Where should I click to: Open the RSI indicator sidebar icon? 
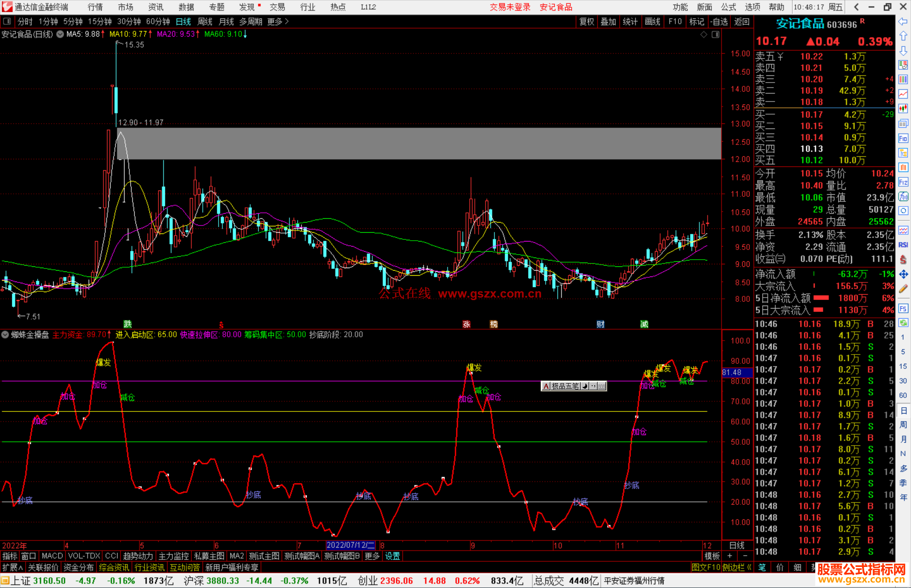pyautogui.click(x=903, y=245)
